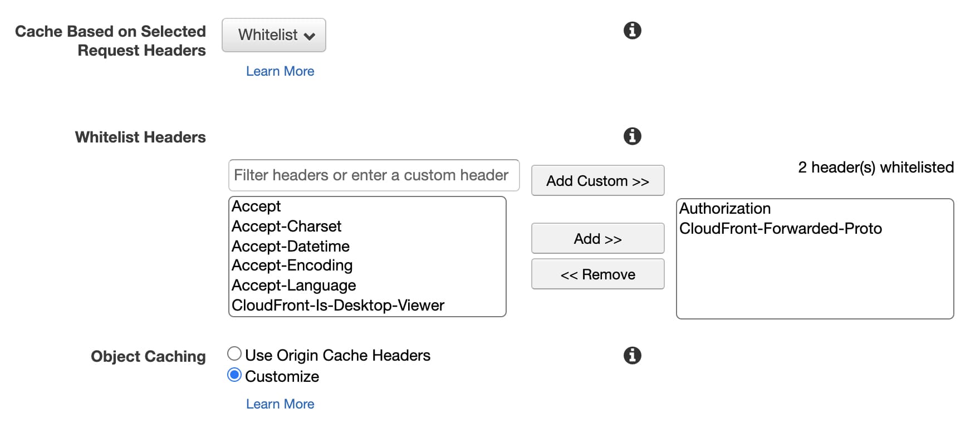Viewport: 980px width, 423px height.
Task: Select the Customize caching radio button
Action: coord(234,375)
